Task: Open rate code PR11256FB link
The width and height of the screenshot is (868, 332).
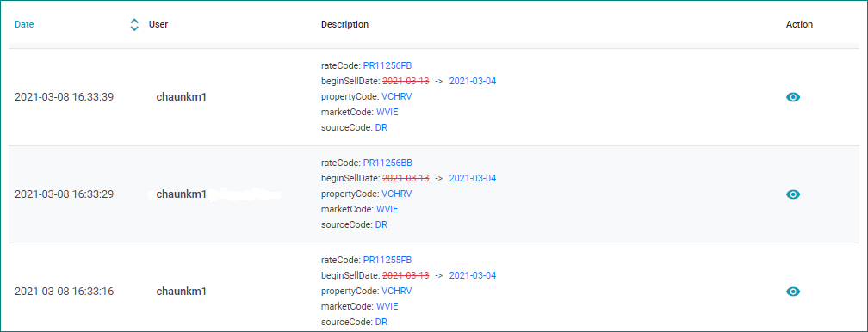Action: (x=387, y=65)
